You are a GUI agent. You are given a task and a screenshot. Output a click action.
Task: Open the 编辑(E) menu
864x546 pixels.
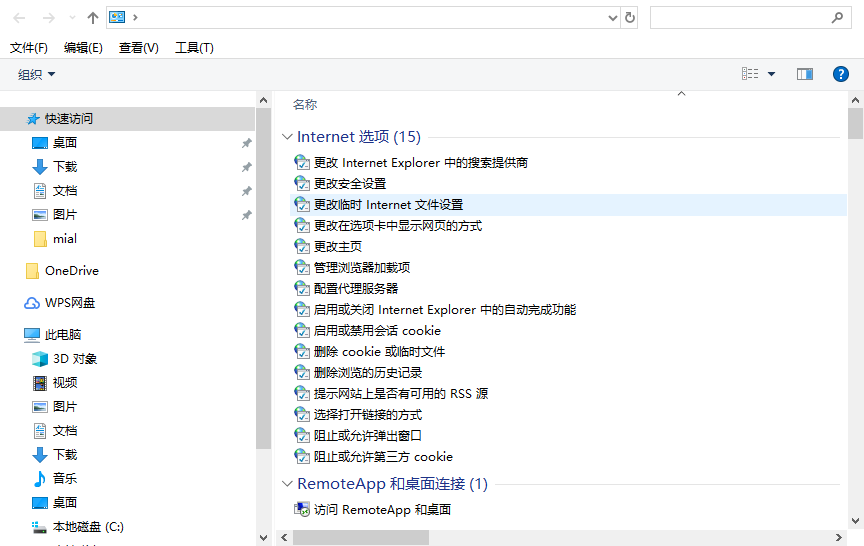point(83,48)
